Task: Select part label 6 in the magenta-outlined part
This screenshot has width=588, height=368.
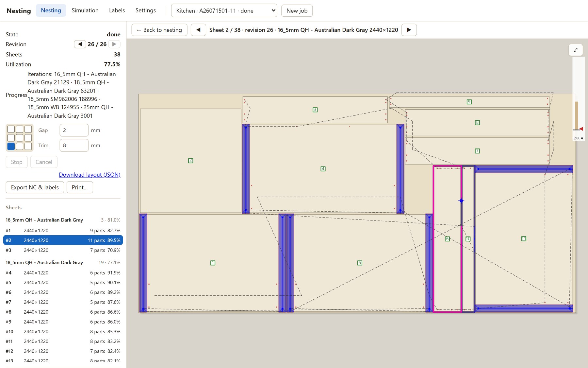Action: (448, 239)
